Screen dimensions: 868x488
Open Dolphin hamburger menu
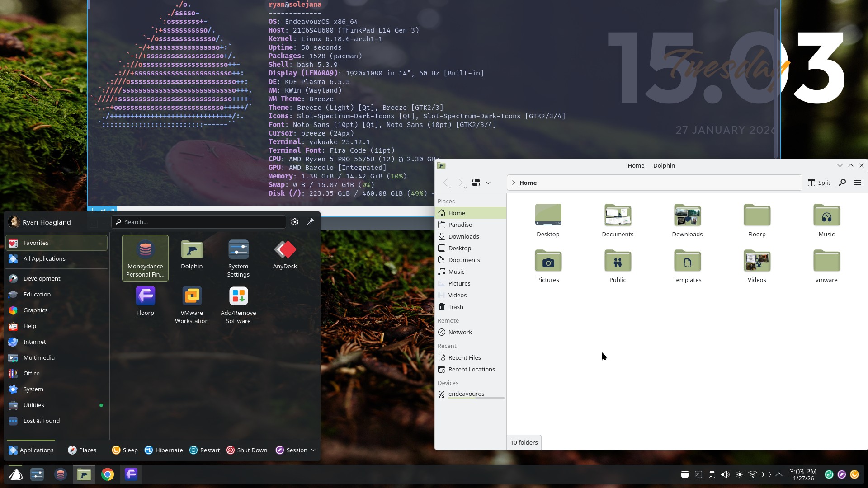(858, 183)
